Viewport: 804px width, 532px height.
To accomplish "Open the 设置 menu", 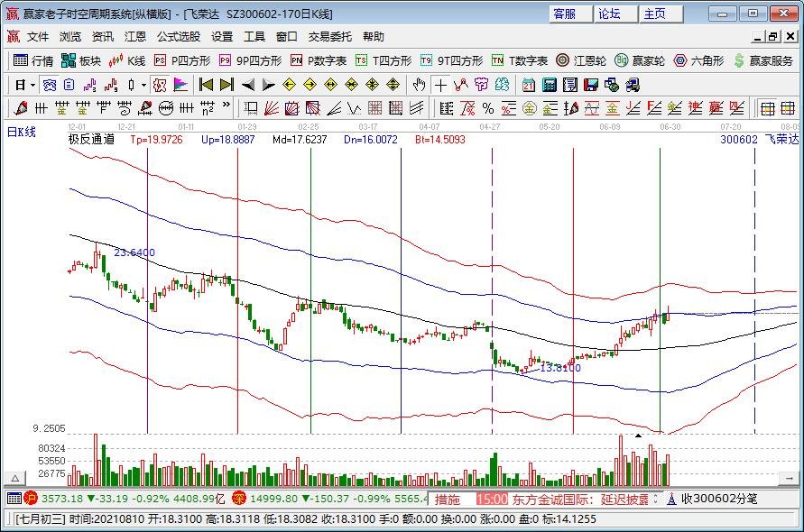I will [x=222, y=37].
